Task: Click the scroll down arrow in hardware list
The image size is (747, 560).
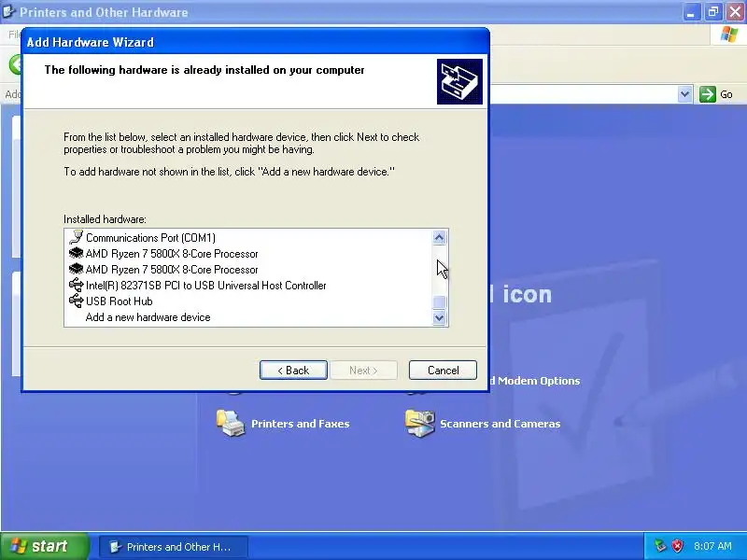Action: click(439, 317)
